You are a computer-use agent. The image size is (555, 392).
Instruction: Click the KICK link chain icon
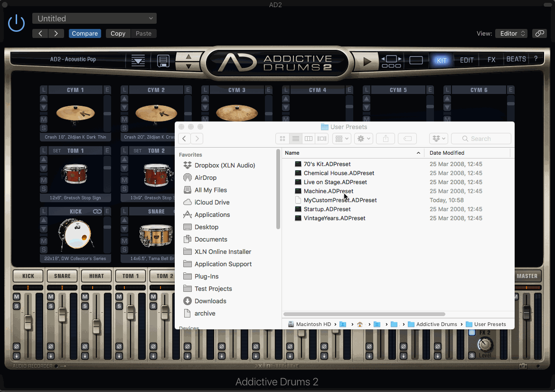tap(97, 211)
